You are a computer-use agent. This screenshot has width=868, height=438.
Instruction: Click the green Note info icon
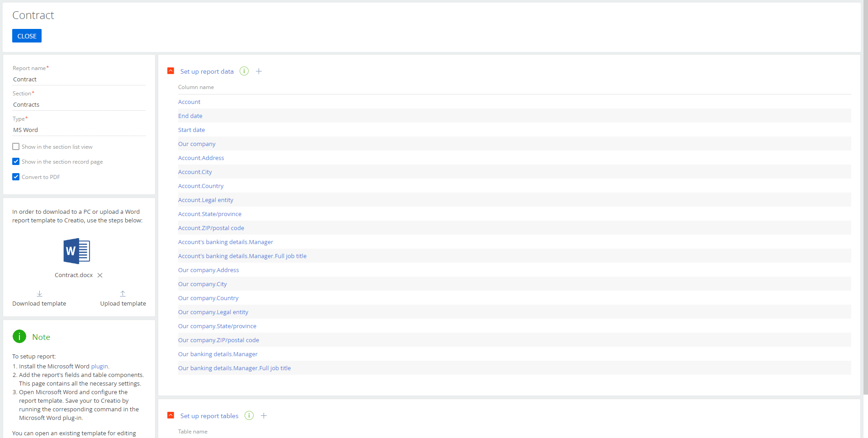click(x=19, y=336)
